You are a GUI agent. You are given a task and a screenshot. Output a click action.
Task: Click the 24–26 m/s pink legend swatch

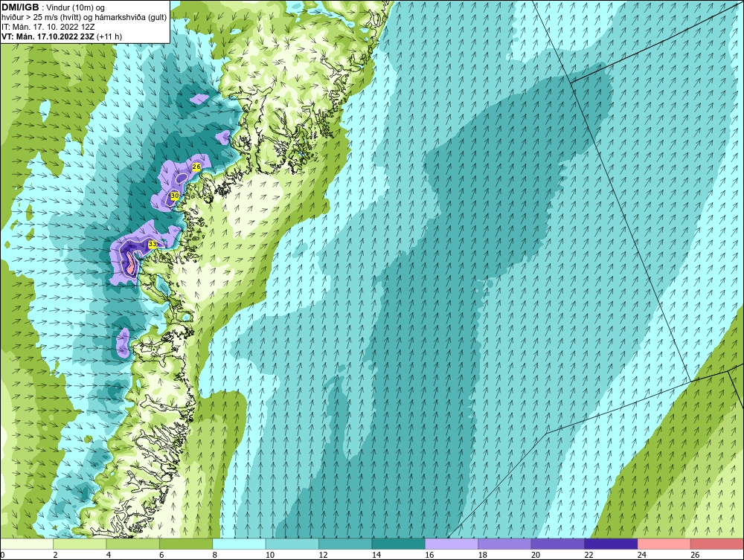(x=664, y=544)
